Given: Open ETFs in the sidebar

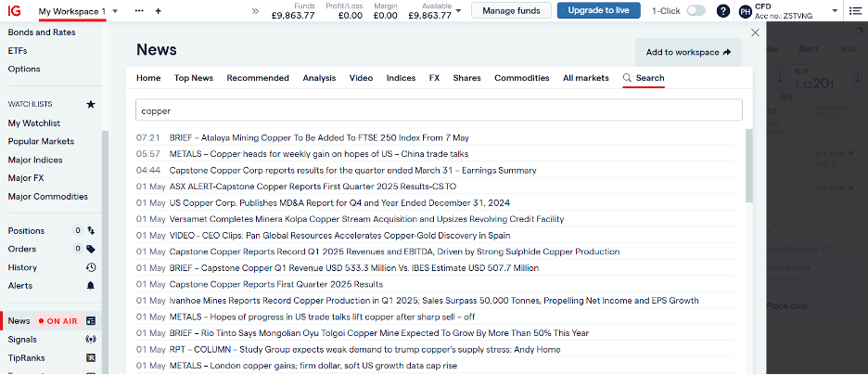Looking at the screenshot, I should point(18,50).
